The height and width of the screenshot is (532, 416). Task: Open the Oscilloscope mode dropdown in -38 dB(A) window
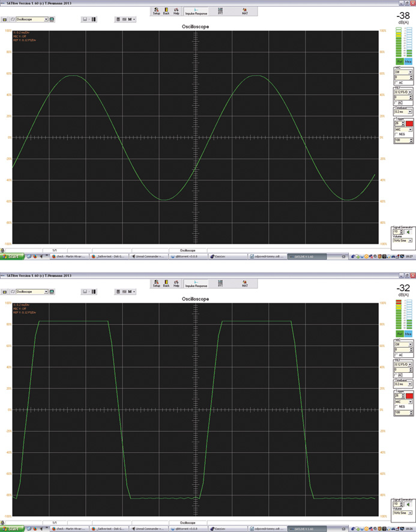click(46, 19)
